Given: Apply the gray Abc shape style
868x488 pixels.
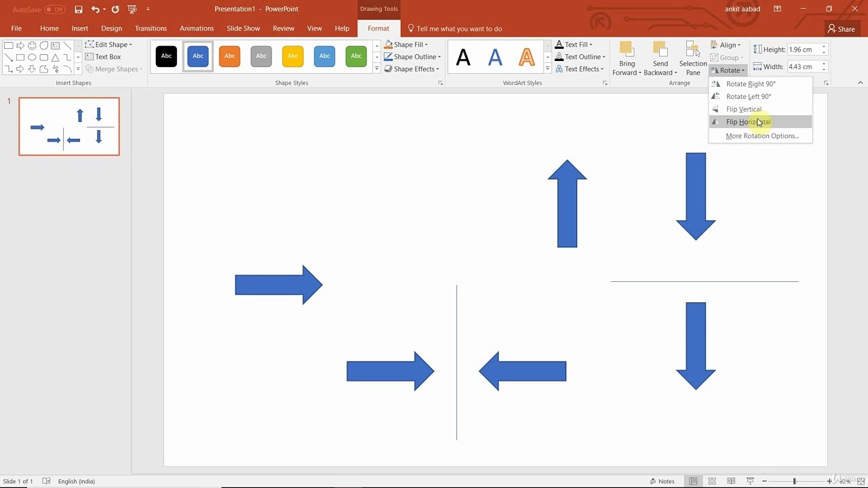Looking at the screenshot, I should 261,56.
